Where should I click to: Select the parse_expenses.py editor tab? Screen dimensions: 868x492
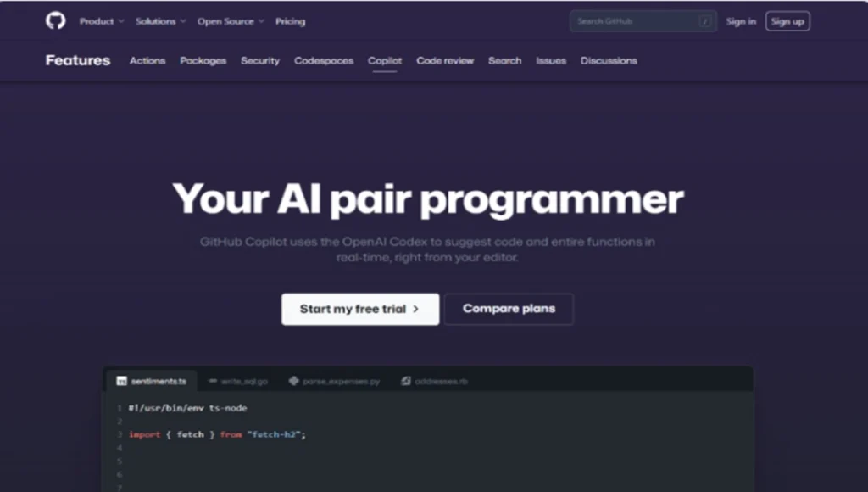[x=334, y=381]
